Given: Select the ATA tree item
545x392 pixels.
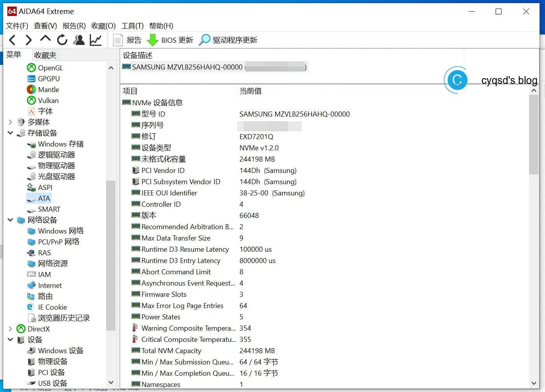Looking at the screenshot, I should coord(38,198).
